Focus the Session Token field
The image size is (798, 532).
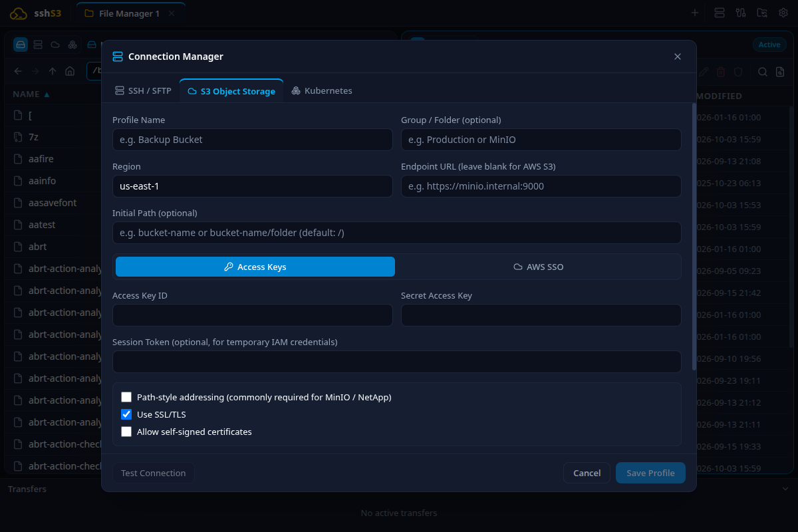[x=397, y=362]
